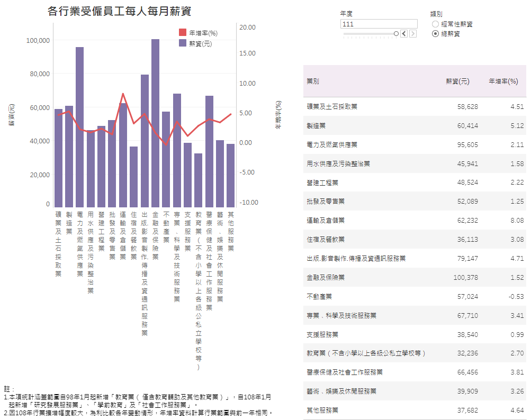Viewport: 531px width, 420px height.
Task: Select the 醫療保健及社會工作服務業 row label
Action: coord(345,372)
